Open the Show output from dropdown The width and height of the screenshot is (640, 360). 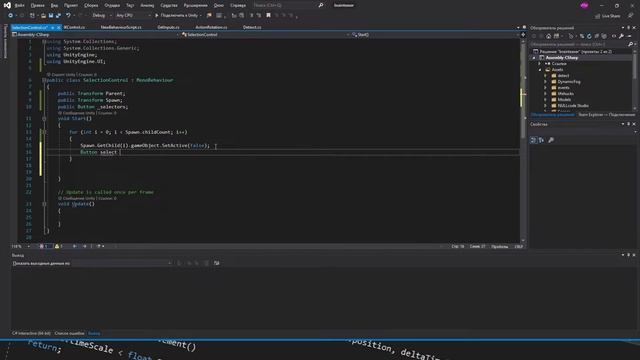(92, 263)
